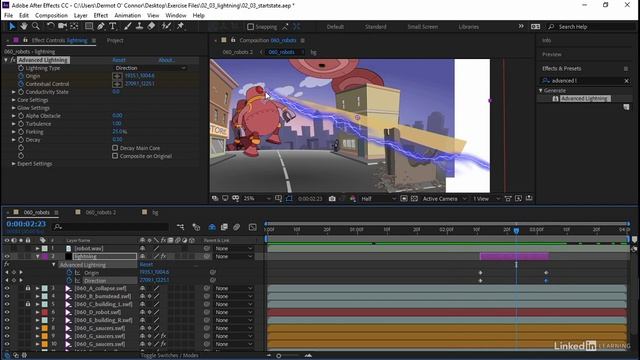Expand the robot.wav layer in timeline

click(38, 248)
